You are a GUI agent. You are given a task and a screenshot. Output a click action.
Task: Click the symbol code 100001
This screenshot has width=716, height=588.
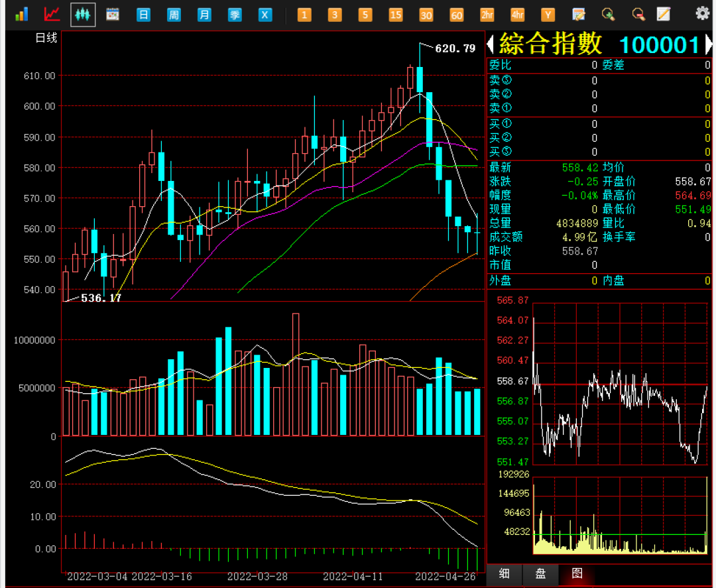pyautogui.click(x=660, y=45)
